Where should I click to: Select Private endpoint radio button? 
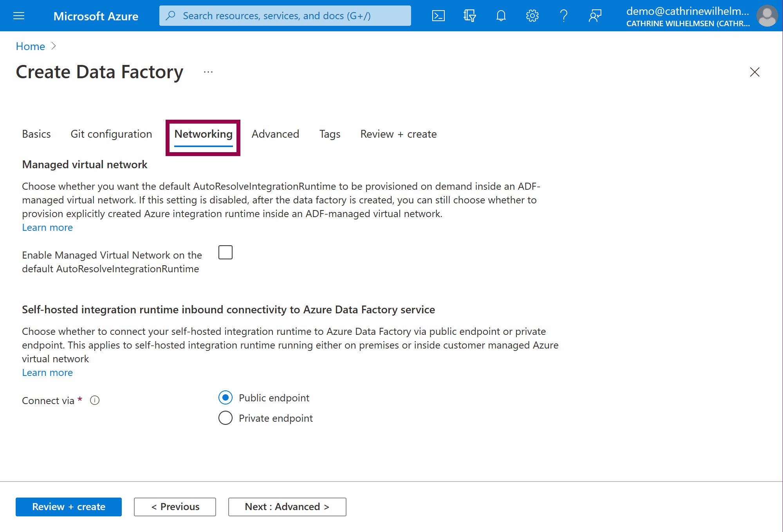tap(226, 418)
